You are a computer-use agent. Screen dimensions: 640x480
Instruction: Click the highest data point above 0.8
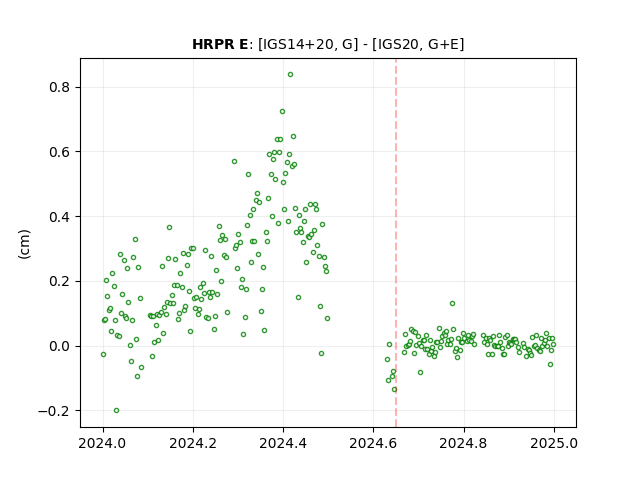click(290, 75)
